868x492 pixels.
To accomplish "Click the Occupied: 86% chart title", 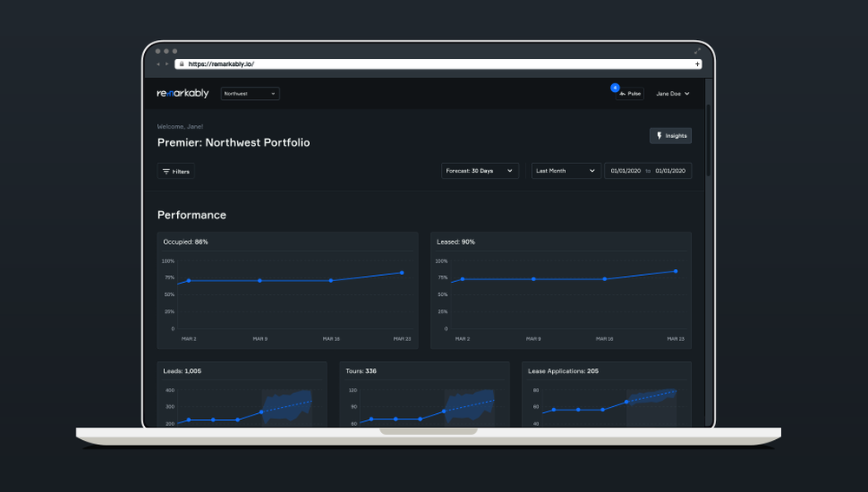I will (x=186, y=242).
